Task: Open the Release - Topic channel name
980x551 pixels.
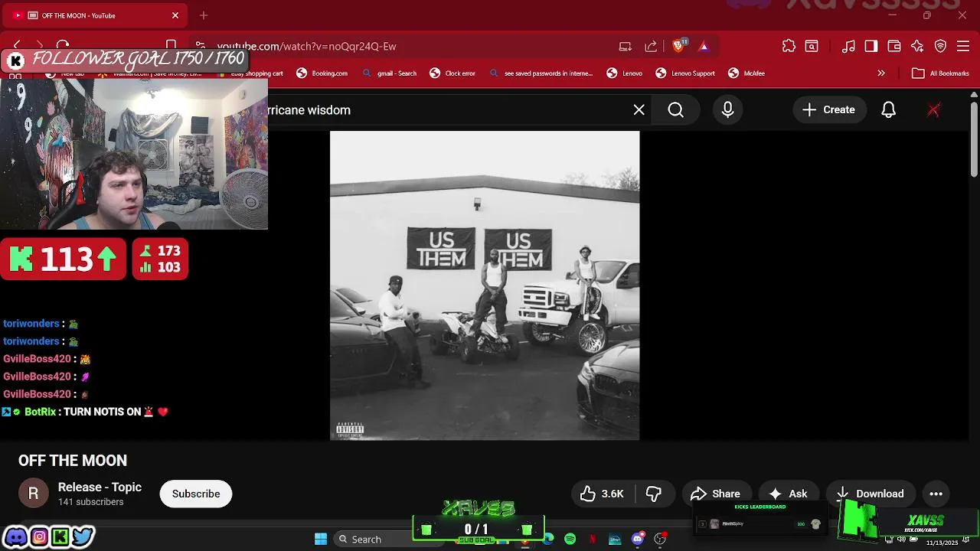Action: (x=100, y=487)
